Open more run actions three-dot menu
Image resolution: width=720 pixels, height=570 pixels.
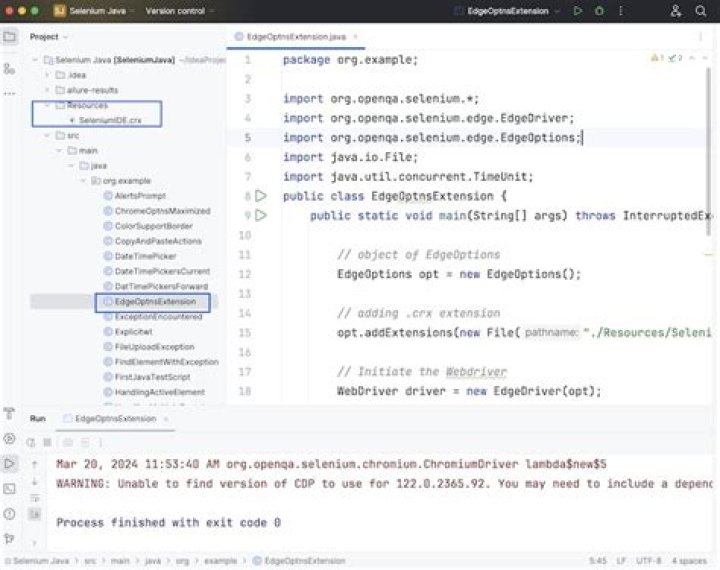(621, 11)
